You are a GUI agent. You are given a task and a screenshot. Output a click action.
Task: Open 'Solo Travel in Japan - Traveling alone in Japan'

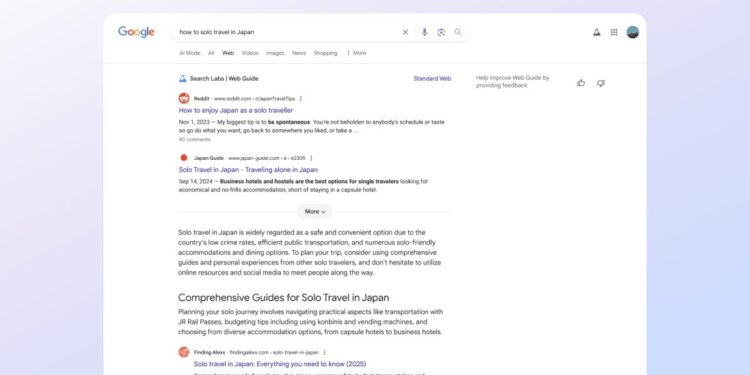click(248, 170)
